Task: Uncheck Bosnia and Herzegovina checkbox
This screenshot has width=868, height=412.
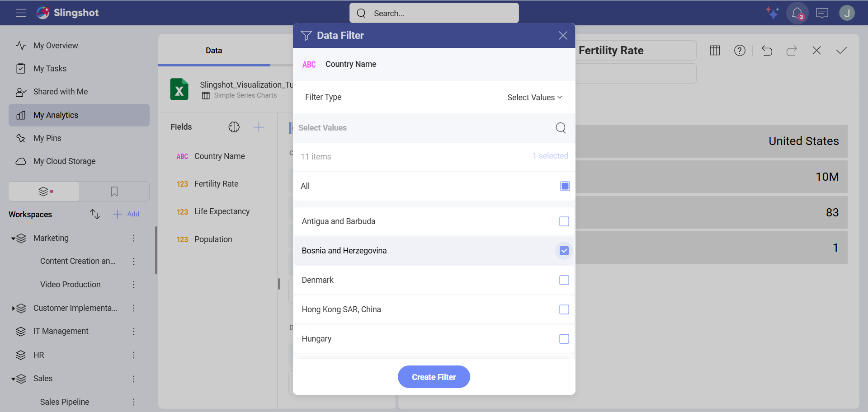Action: click(x=564, y=251)
